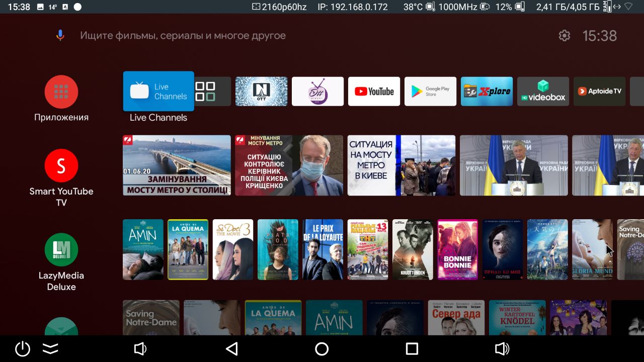Image resolution: width=644 pixels, height=362 pixels.
Task: Open the AMIN poster in LazyMedia row
Action: [x=143, y=249]
